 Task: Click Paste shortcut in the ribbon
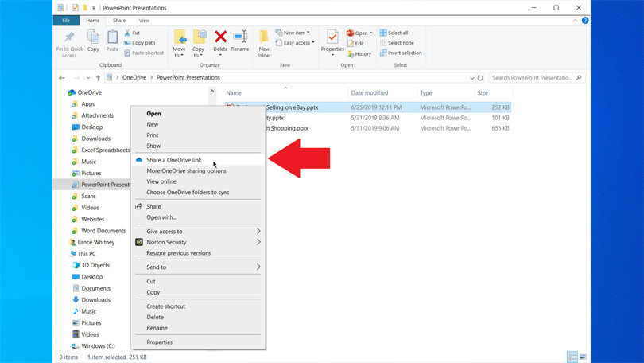point(144,53)
